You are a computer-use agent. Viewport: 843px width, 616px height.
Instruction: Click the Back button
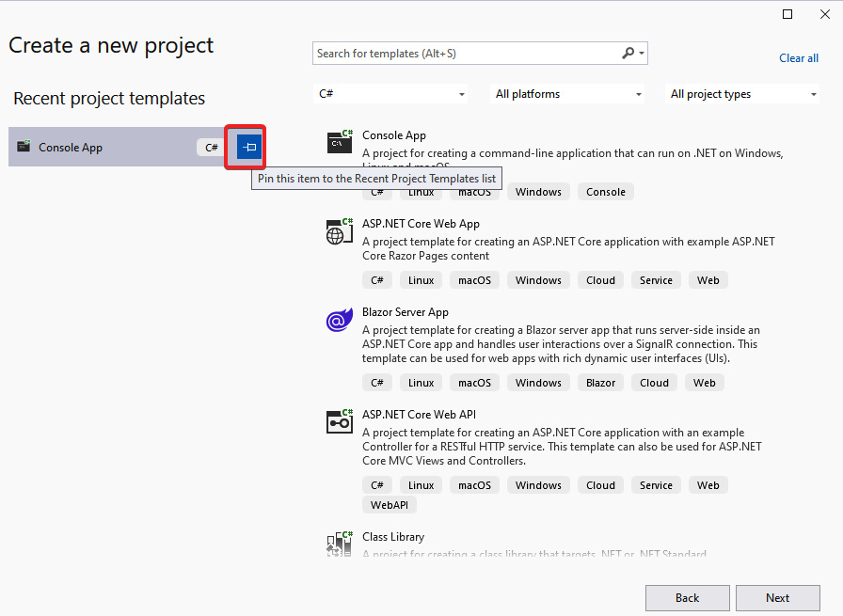[687, 598]
